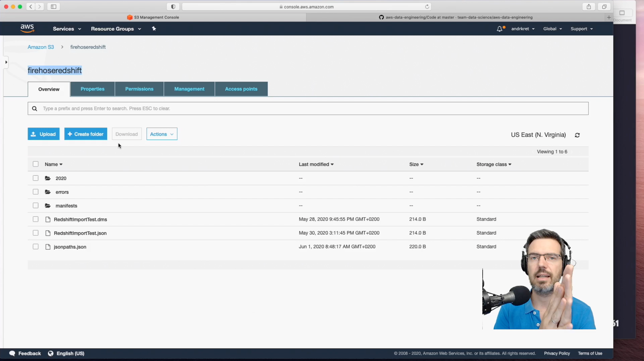Open the andrkret account dropdown
Image resolution: width=644 pixels, height=361 pixels.
tap(523, 29)
